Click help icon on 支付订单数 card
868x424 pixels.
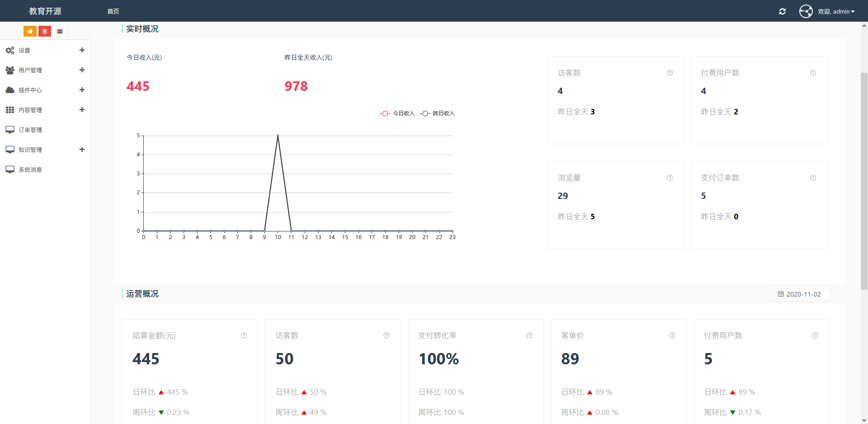pos(813,178)
